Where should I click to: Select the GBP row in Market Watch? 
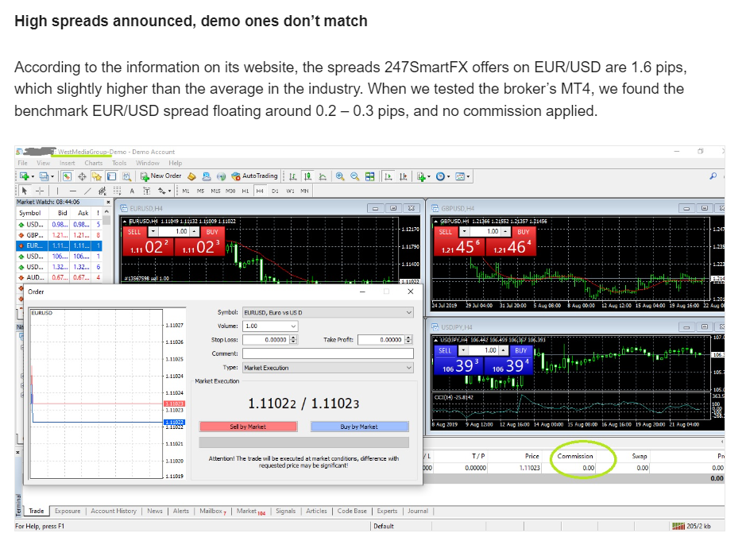(x=59, y=235)
